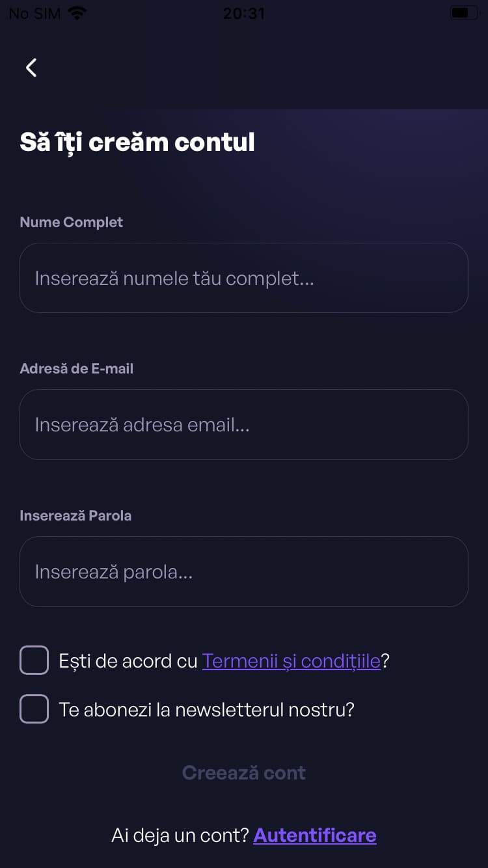Click the Wi-Fi status icon
488x868 pixels.
click(77, 13)
